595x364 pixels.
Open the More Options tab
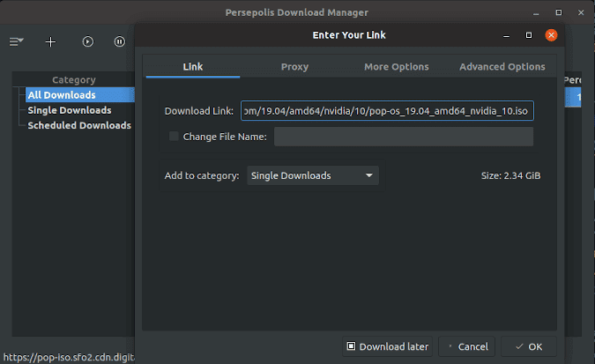[396, 67]
